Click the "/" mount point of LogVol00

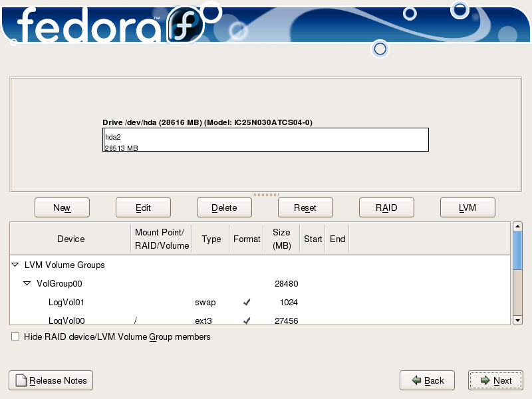(x=136, y=321)
